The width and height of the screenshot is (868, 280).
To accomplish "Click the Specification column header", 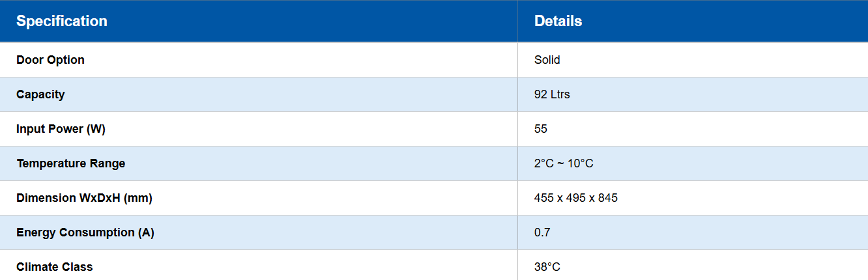I will coord(62,21).
